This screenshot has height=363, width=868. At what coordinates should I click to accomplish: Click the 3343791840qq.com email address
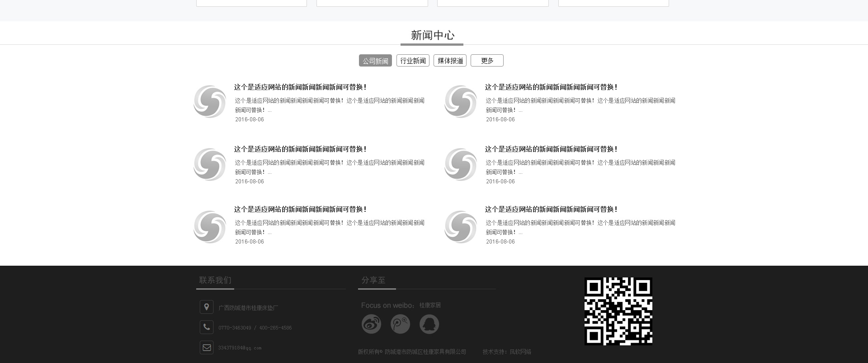[x=240, y=348]
